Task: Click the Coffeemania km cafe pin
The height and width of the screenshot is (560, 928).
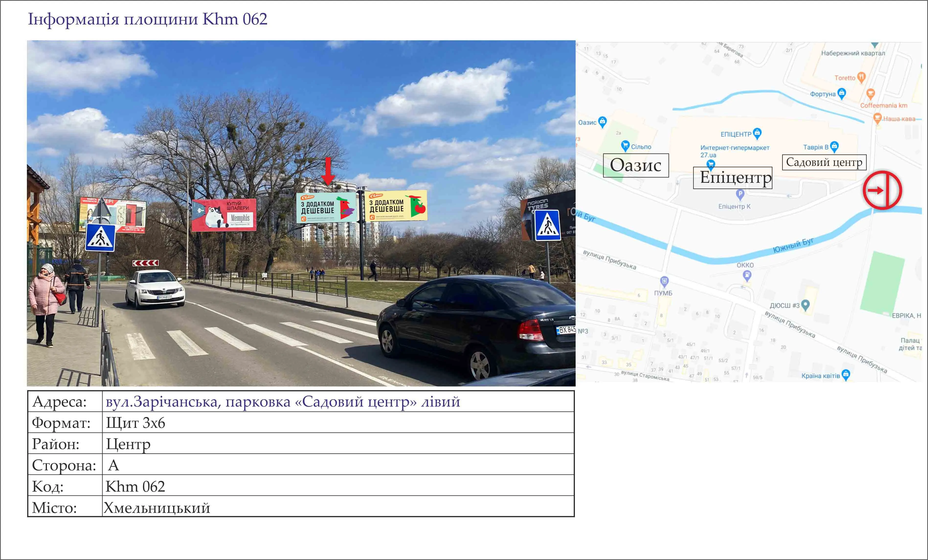Action: click(x=870, y=93)
